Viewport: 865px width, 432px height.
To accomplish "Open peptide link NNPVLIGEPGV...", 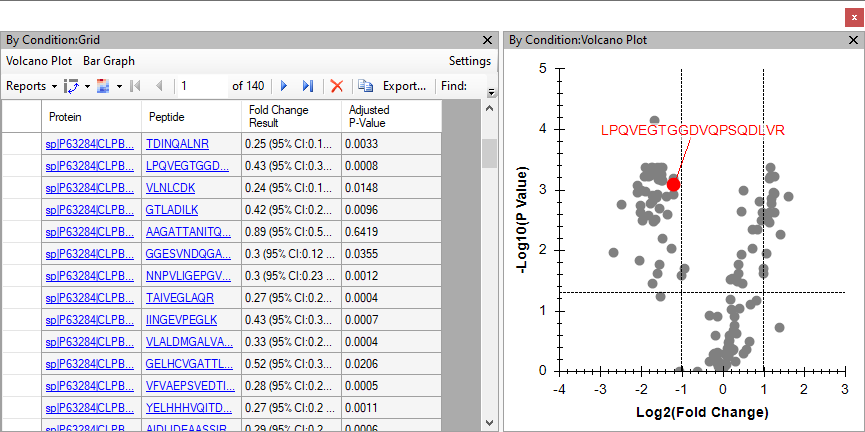I will click(x=189, y=276).
